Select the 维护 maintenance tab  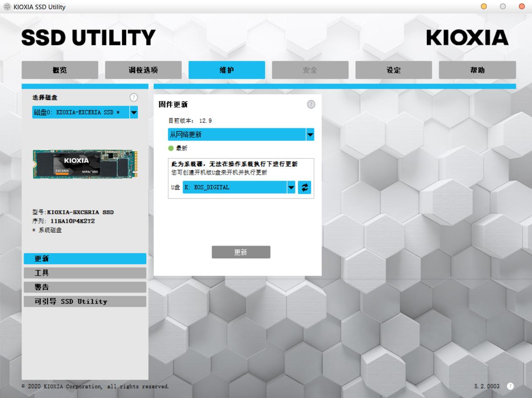click(x=227, y=70)
